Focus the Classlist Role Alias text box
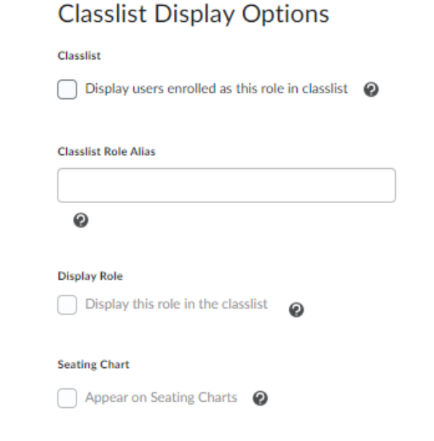 [227, 185]
